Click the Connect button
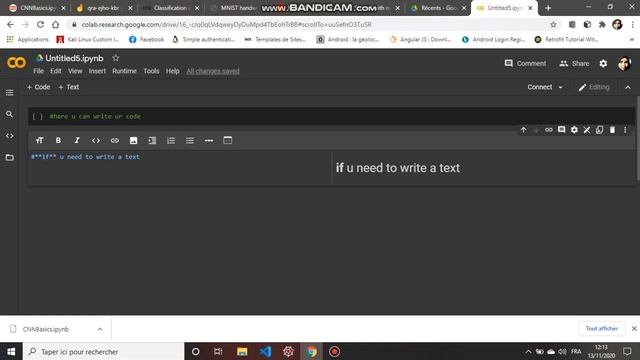Viewport: 640px width, 360px height. pos(540,87)
